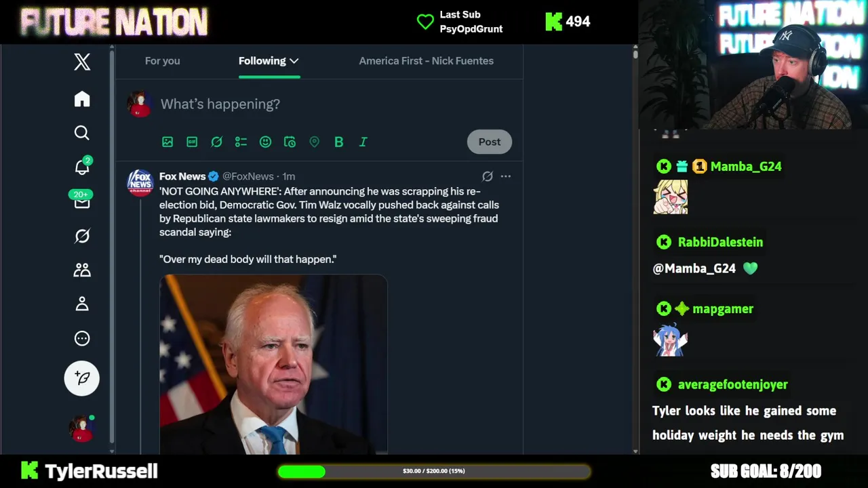Image resolution: width=868 pixels, height=488 pixels.
Task: Toggle bold text formatting
Action: 338,142
